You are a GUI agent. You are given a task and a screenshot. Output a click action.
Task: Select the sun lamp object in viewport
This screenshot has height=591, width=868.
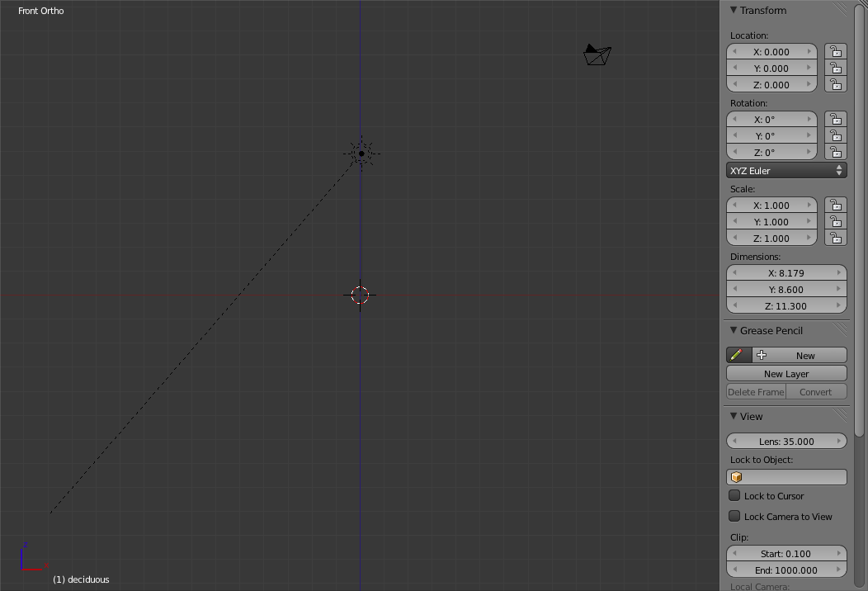[x=361, y=154]
